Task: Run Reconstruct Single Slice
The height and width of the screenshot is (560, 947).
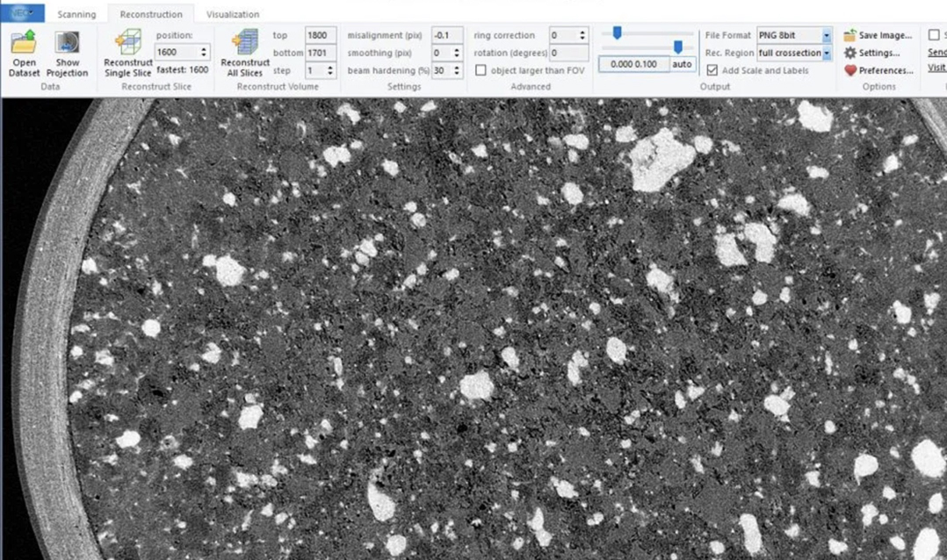Action: (128, 43)
